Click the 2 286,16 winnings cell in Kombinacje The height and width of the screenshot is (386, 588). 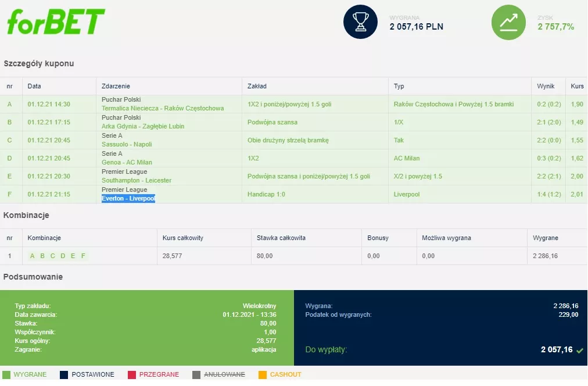(545, 256)
